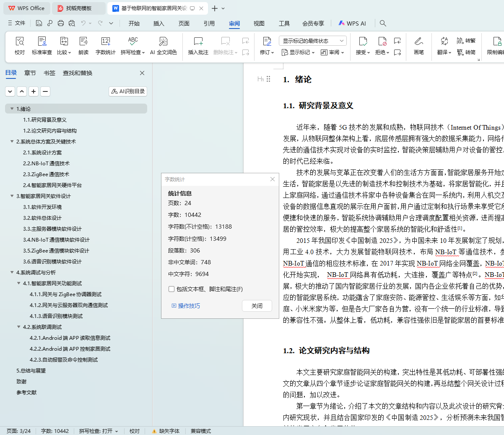The image size is (504, 435).
Task: Click the 标准审查 standard review icon
Action: coord(42,42)
